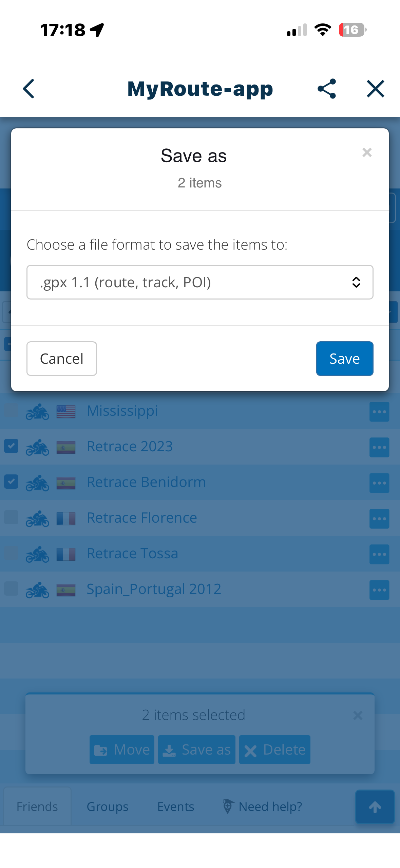Open three-dots menu for Spain_Portugal 2012

point(379,590)
